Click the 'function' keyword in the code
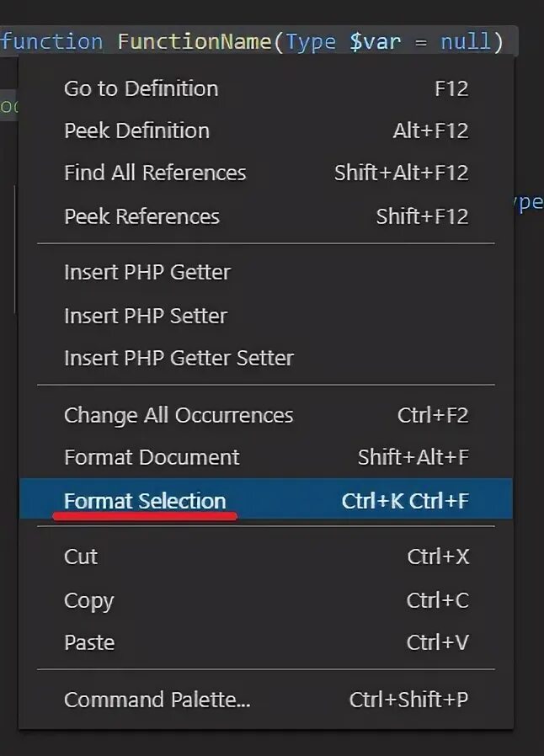The height and width of the screenshot is (756, 544). click(52, 41)
